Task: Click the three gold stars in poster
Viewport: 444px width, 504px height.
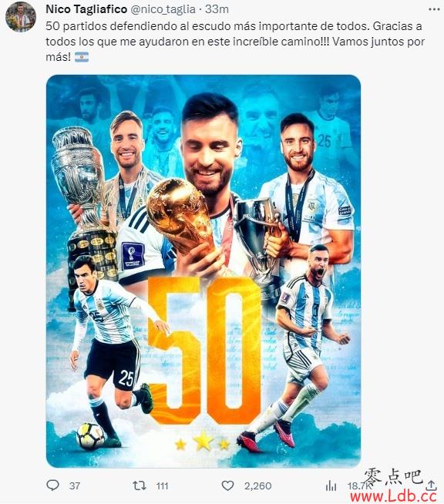Action: coord(203,442)
